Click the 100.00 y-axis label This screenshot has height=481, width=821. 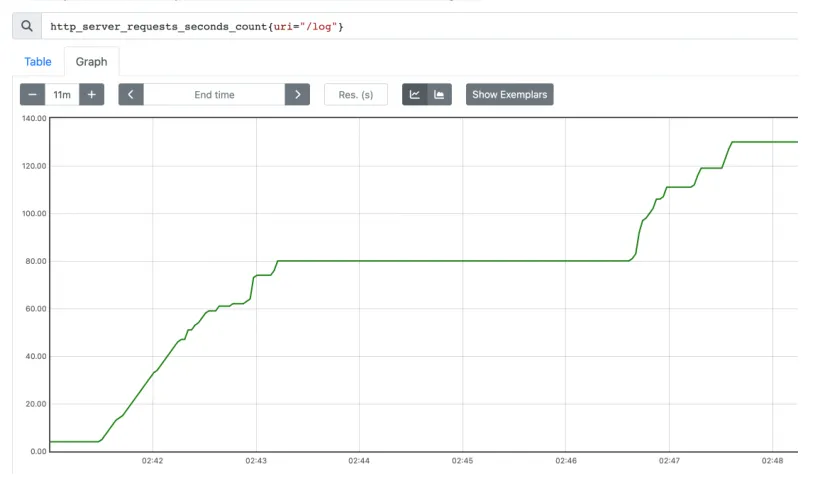[x=34, y=214]
